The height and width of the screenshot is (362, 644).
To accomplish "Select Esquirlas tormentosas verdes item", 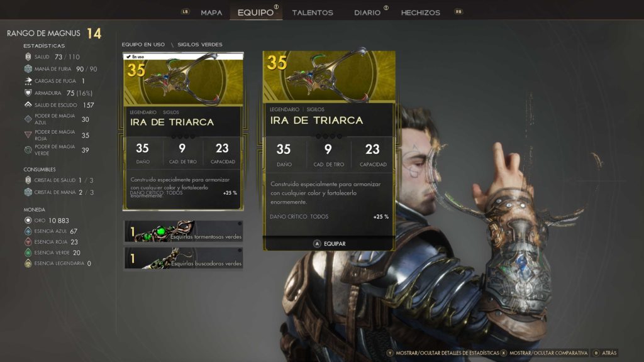I will point(183,231).
